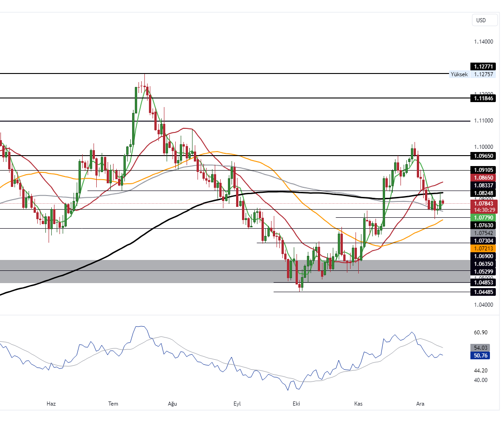Open the USD currency selector
504x426 pixels.
pyautogui.click(x=480, y=20)
